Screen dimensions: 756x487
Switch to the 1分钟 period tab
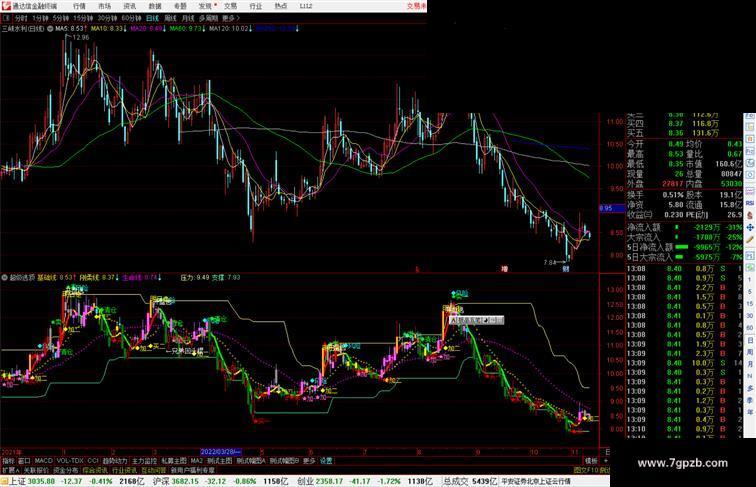click(x=40, y=18)
